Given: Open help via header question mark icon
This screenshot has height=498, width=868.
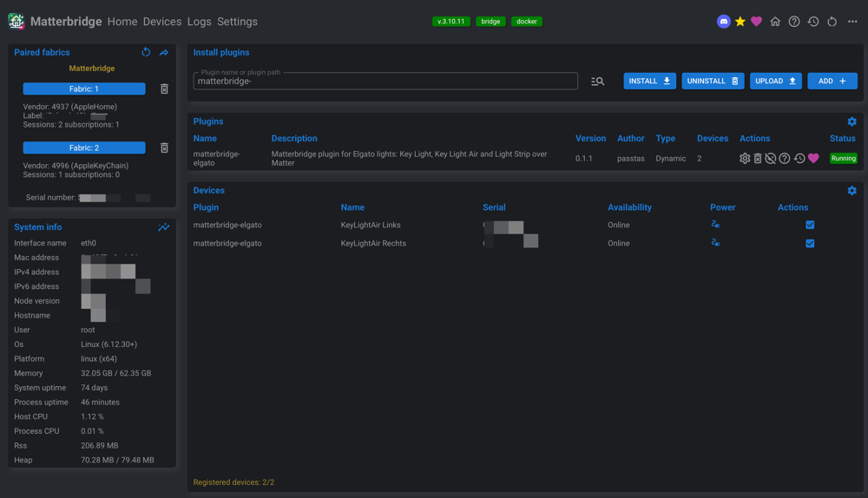Looking at the screenshot, I should (794, 22).
